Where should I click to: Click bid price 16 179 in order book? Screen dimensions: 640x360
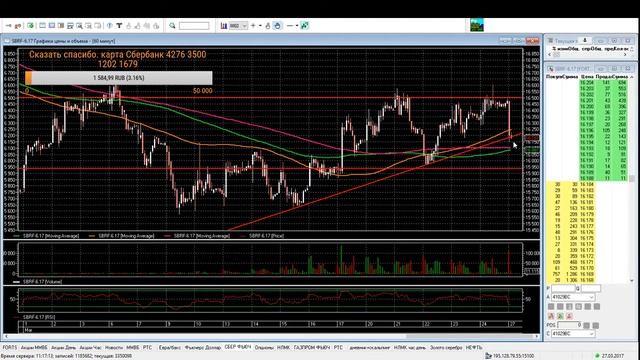[587, 214]
